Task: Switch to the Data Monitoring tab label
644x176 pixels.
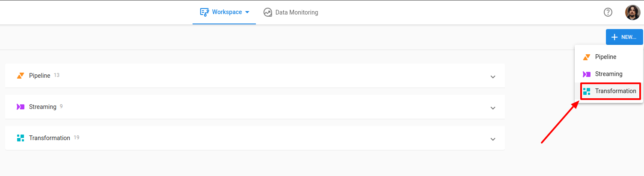Action: pyautogui.click(x=297, y=12)
